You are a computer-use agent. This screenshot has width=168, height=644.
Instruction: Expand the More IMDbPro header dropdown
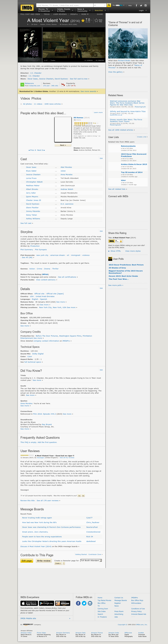pyautogui.click(x=118, y=5)
